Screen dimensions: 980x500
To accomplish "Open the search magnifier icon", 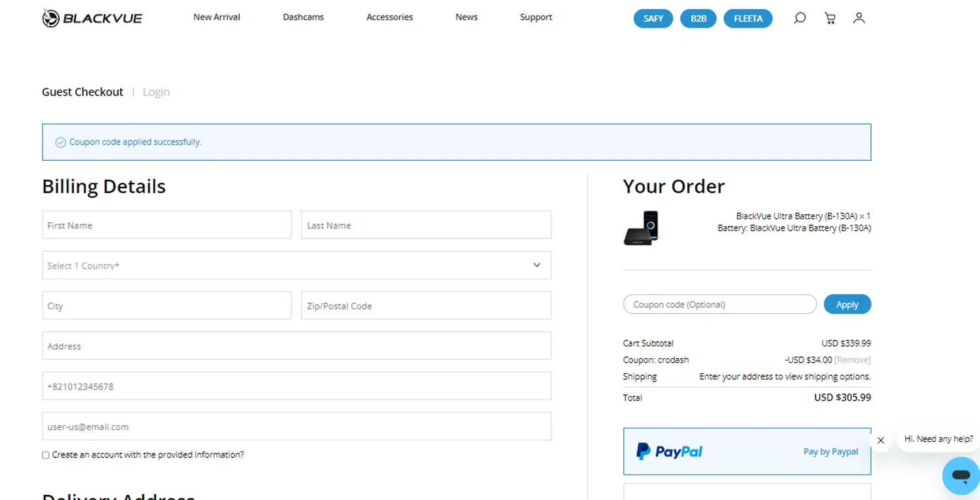I will click(x=800, y=18).
